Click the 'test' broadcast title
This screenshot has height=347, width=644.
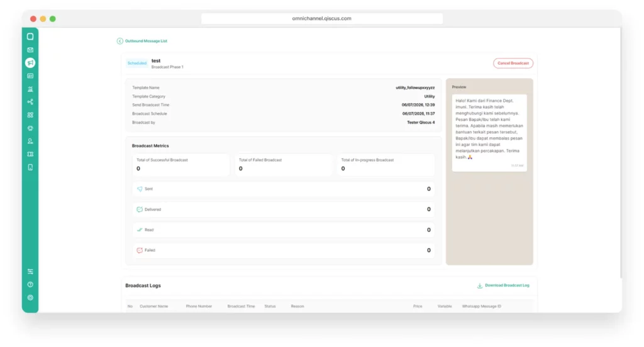(x=156, y=61)
